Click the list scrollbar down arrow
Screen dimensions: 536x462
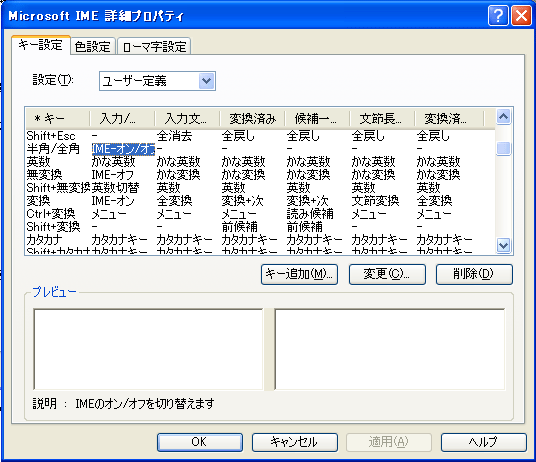coord(504,245)
